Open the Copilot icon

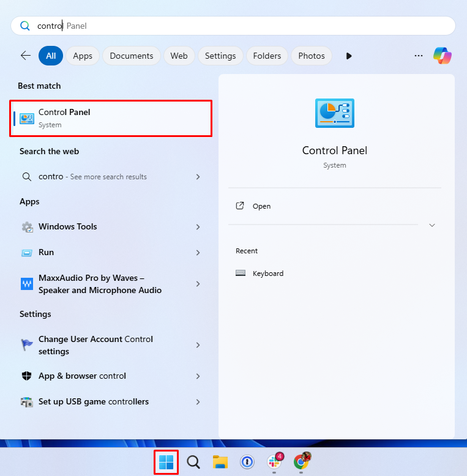(443, 56)
